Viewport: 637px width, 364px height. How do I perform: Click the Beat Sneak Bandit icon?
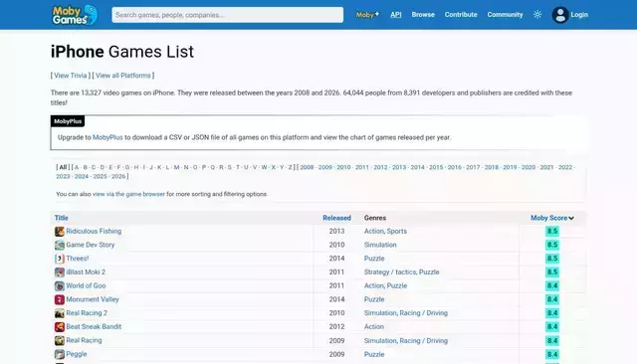click(60, 326)
